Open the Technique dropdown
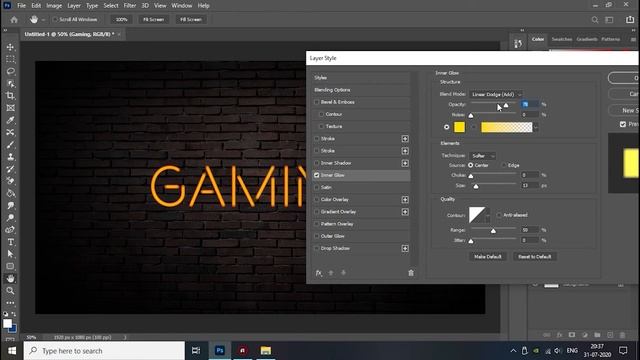The image size is (640, 360). (x=482, y=156)
